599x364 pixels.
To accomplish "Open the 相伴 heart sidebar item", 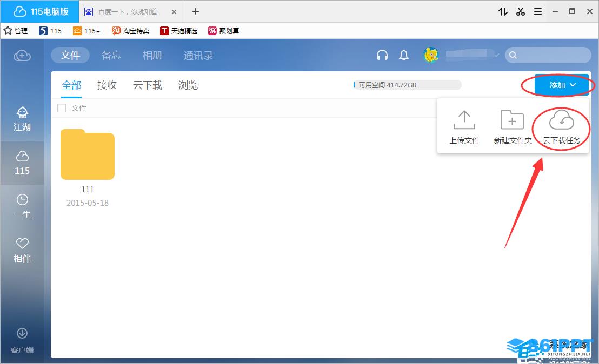I will click(22, 250).
